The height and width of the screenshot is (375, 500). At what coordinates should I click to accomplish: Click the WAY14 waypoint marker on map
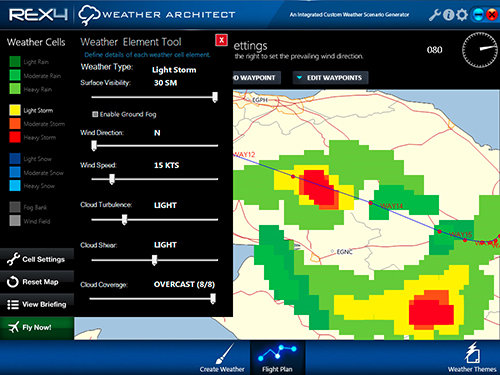[x=370, y=203]
